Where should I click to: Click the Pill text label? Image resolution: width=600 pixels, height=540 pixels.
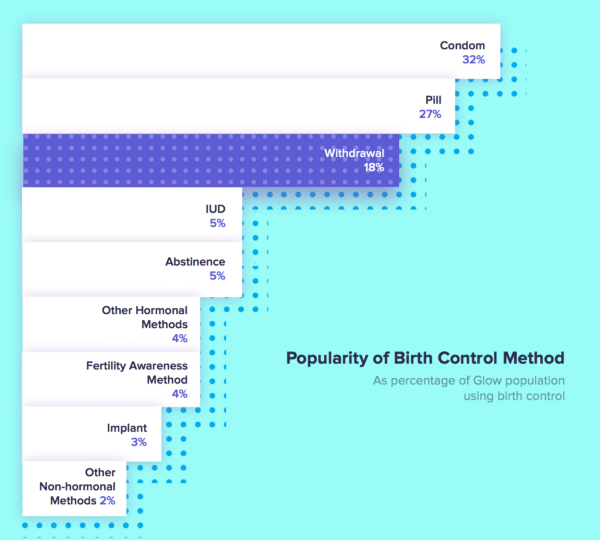[434, 99]
